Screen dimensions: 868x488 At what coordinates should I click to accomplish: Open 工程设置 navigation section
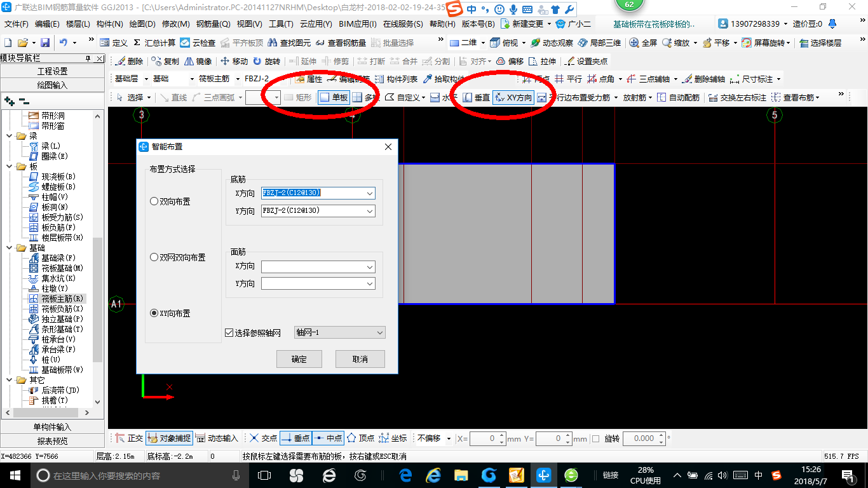pyautogui.click(x=52, y=71)
